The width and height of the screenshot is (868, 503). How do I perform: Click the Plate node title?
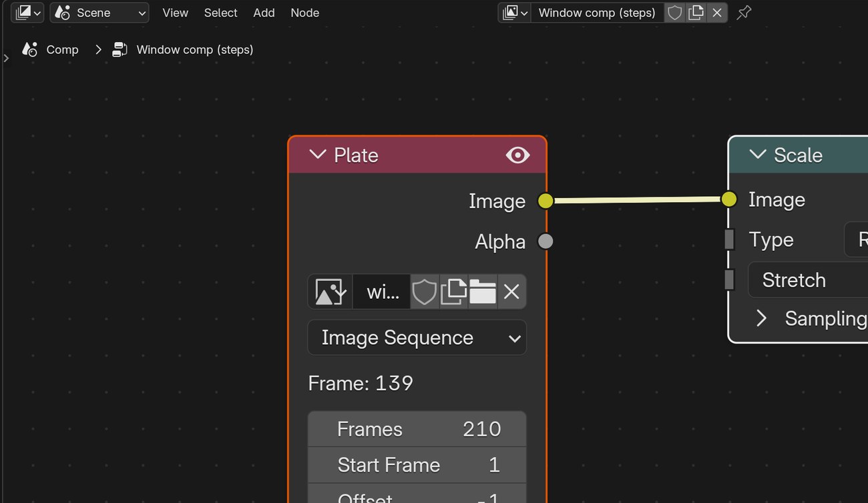pos(356,155)
